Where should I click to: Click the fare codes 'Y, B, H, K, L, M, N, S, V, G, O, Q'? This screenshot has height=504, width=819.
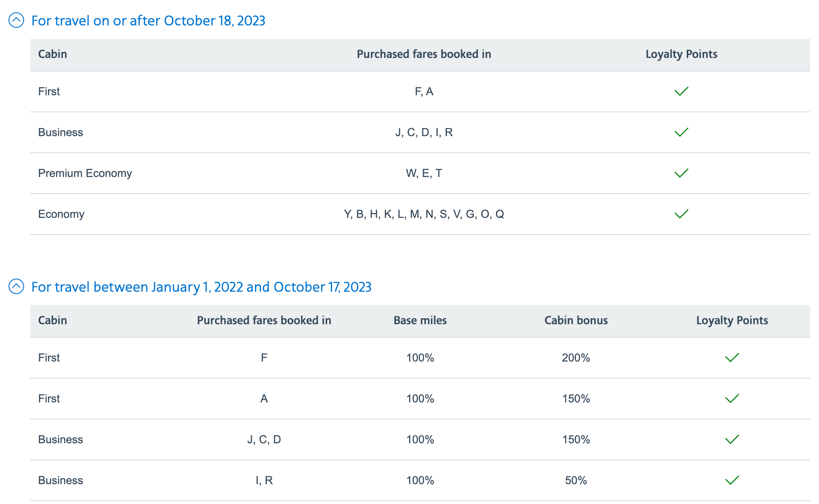423,214
